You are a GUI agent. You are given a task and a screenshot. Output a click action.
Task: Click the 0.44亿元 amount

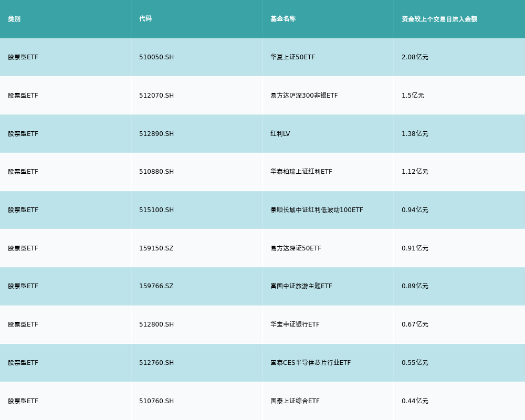(x=415, y=401)
